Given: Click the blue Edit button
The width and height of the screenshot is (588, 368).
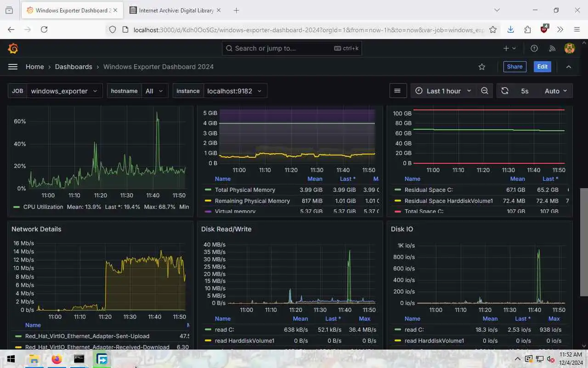Looking at the screenshot, I should (x=543, y=67).
